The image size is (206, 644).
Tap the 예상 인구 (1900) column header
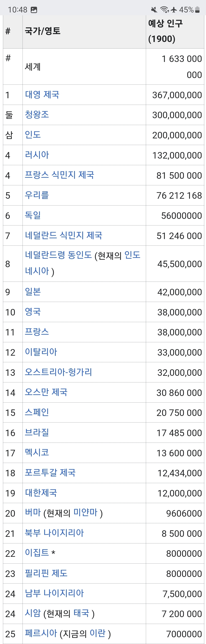click(x=165, y=31)
